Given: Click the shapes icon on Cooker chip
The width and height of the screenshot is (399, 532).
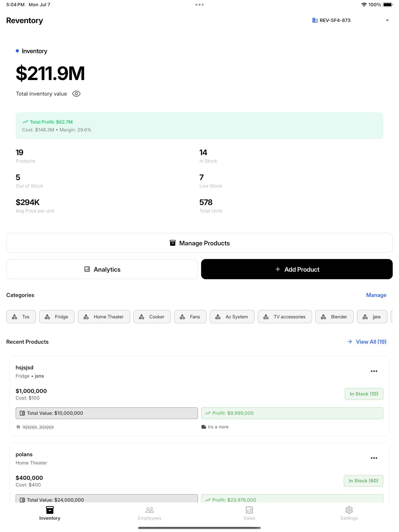Looking at the screenshot, I should [142, 317].
